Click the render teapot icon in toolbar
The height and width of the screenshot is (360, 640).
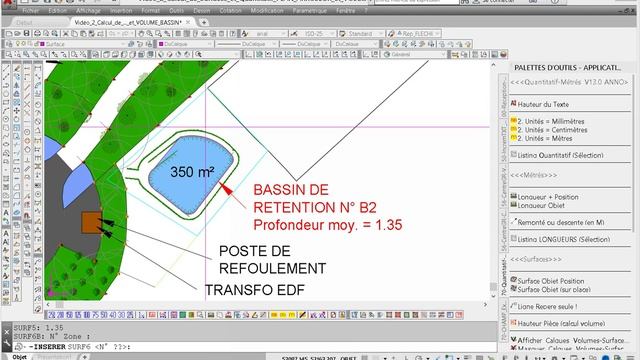[x=503, y=54]
